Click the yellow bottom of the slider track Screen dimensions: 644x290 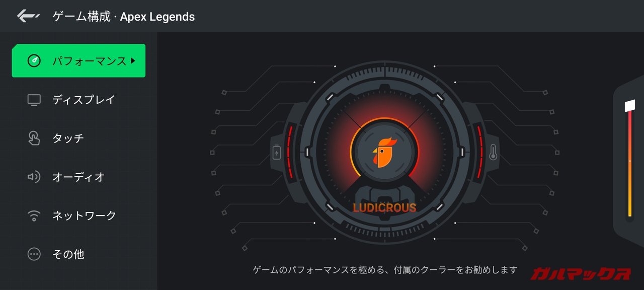coord(630,209)
